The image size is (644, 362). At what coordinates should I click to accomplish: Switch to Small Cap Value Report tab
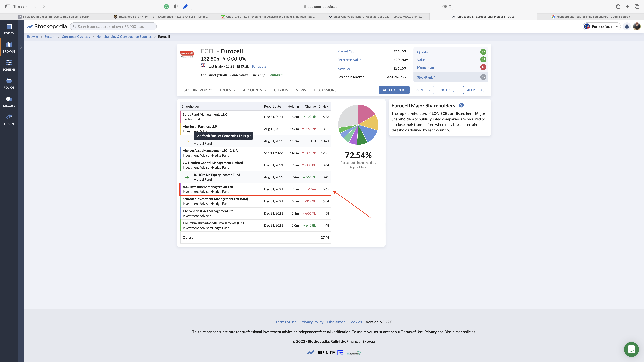(376, 17)
